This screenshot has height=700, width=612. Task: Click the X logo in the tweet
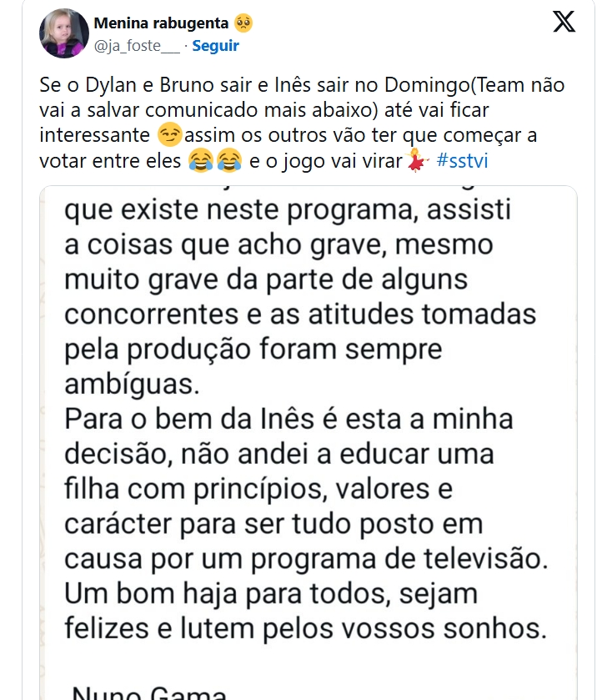tap(564, 22)
